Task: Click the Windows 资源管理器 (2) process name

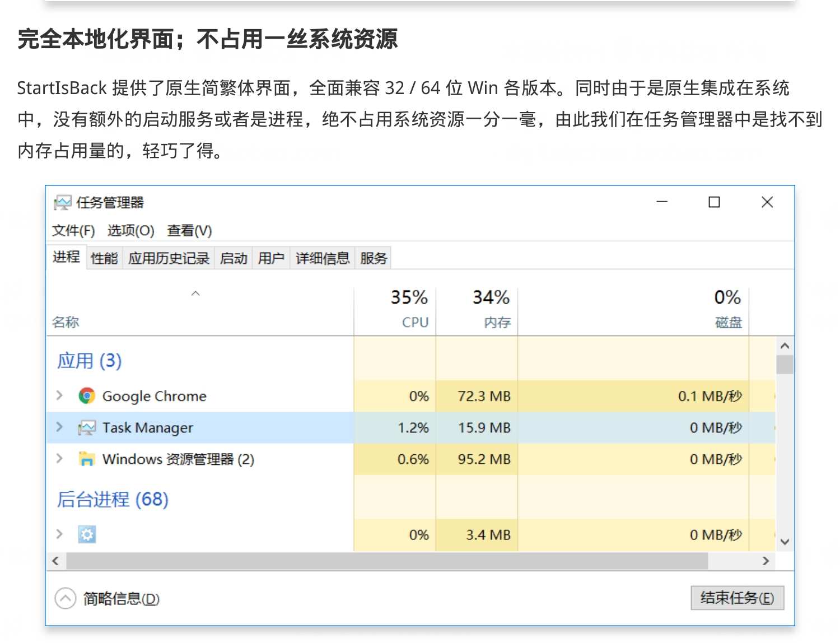Action: point(178,459)
